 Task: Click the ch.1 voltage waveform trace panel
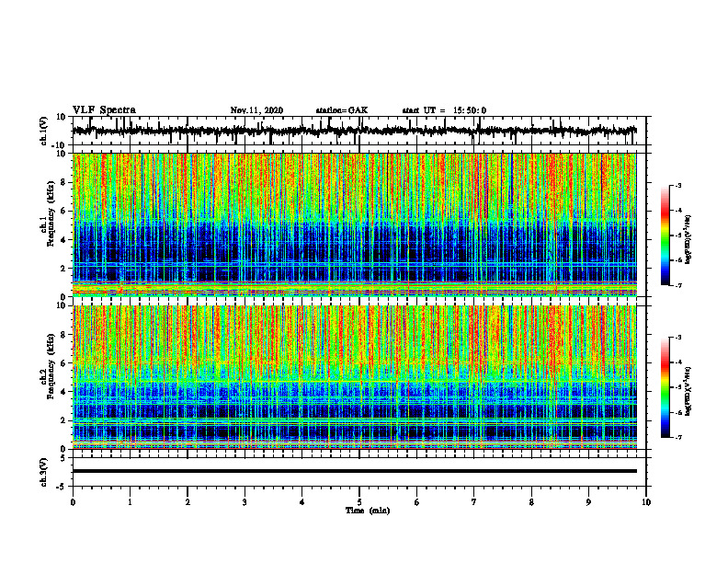pos(359,131)
